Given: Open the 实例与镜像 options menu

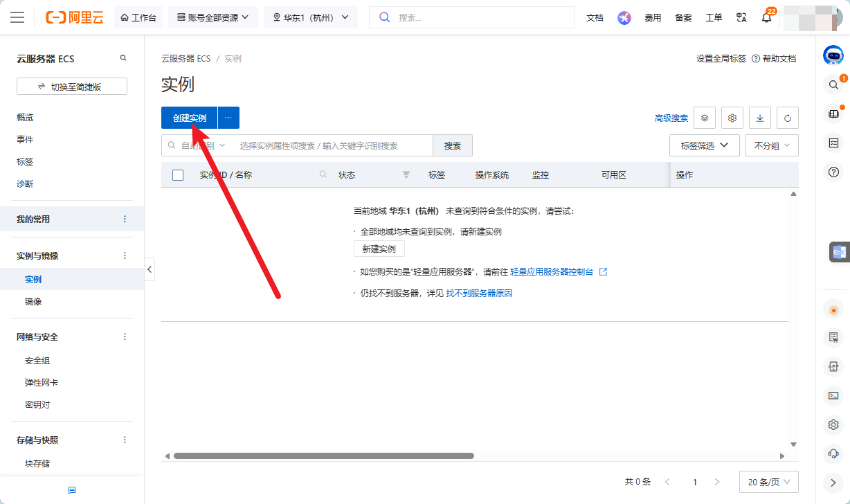Looking at the screenshot, I should point(125,255).
